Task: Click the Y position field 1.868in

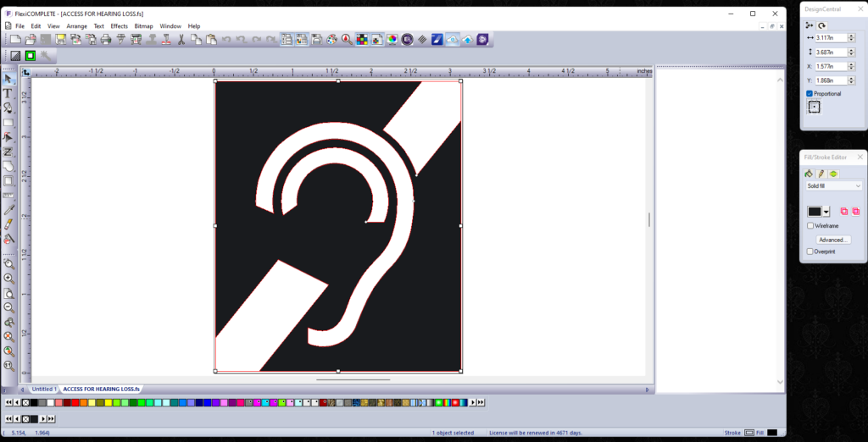Action: [832, 80]
